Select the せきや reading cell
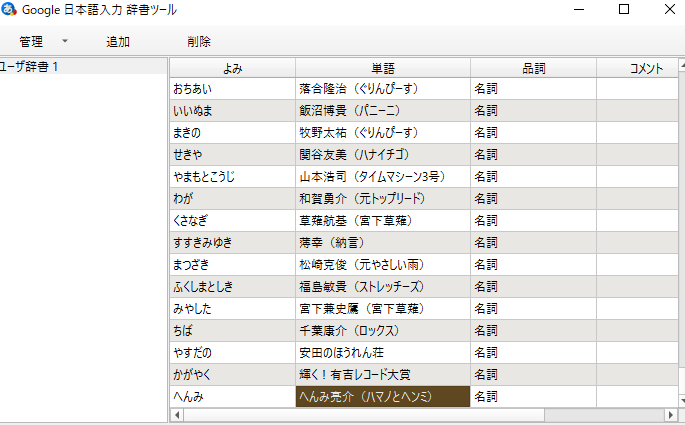This screenshot has height=425, width=685. [x=232, y=155]
